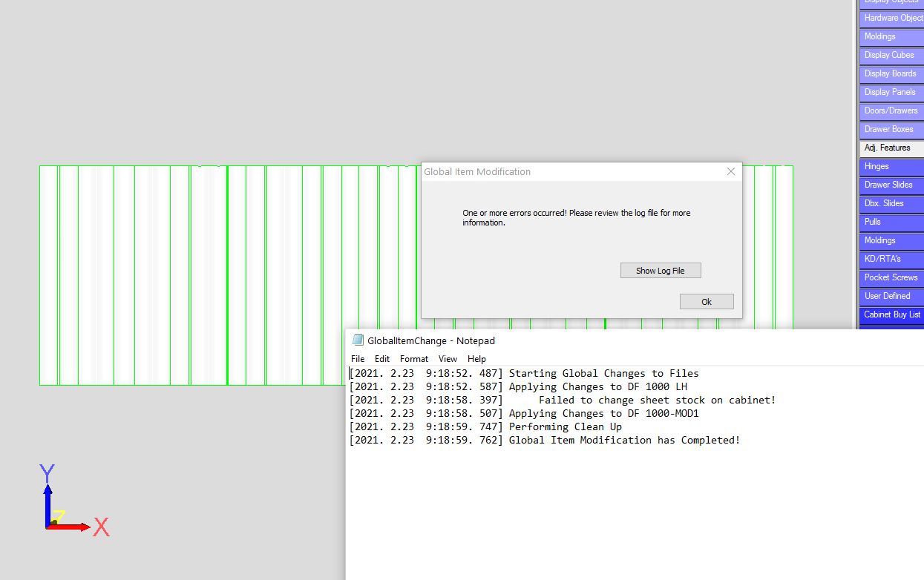Screen dimensions: 924x580
Task: Click the 'Applying Changes to DF 1000-MOD1' line
Action: point(525,414)
